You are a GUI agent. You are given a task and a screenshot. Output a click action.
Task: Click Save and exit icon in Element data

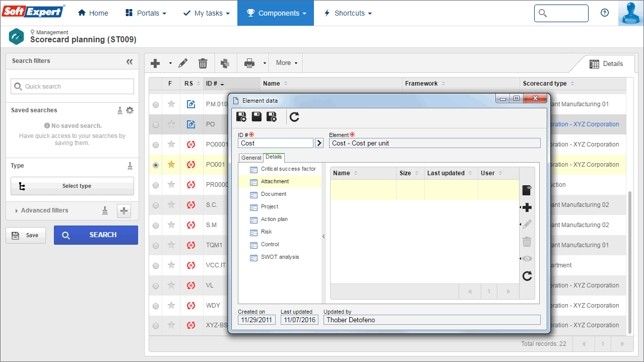(x=272, y=117)
